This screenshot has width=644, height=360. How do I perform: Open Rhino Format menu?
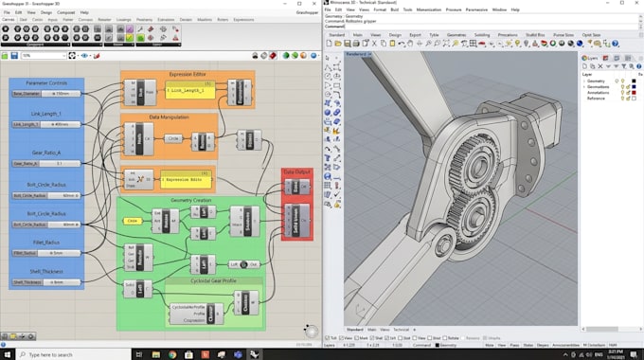pos(380,9)
